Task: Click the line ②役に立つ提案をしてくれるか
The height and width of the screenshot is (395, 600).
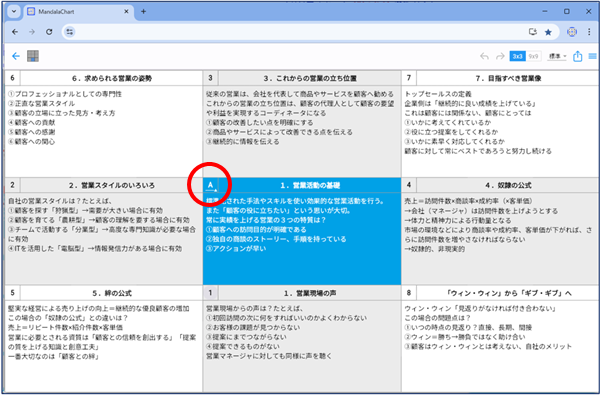Action: [452, 132]
